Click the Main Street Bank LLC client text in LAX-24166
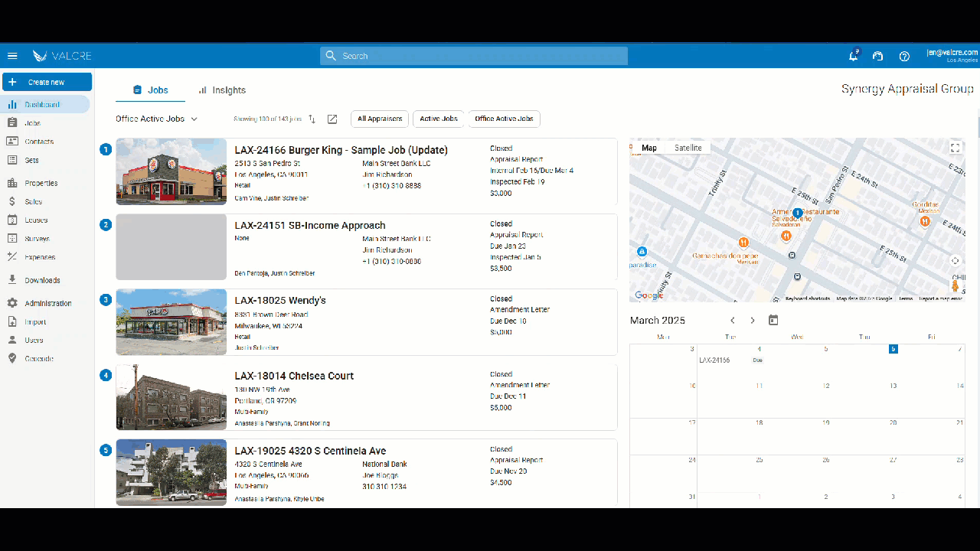The width and height of the screenshot is (980, 551). click(x=397, y=163)
